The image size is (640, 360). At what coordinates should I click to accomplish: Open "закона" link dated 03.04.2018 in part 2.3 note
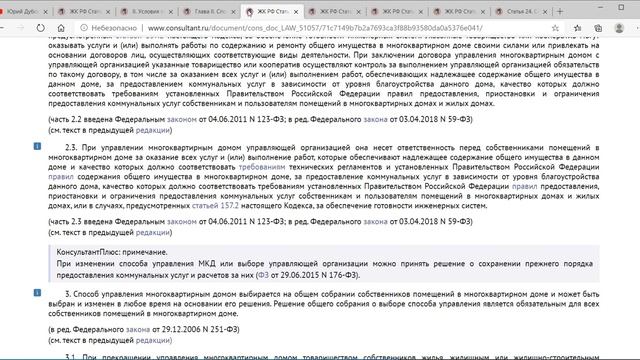tap(376, 221)
